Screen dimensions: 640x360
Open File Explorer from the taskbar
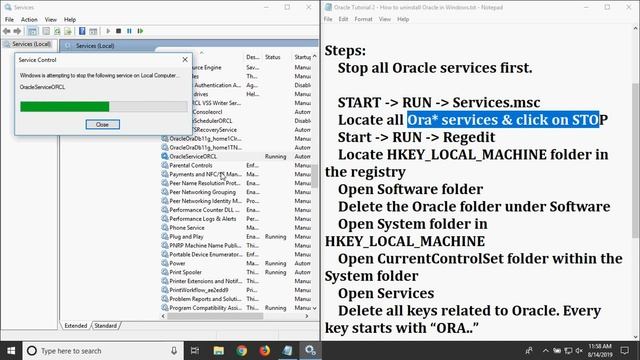(x=219, y=351)
